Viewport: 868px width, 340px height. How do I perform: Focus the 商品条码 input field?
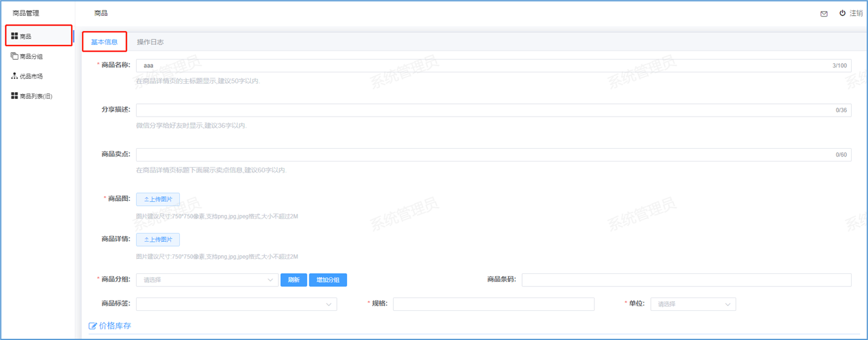(x=687, y=280)
